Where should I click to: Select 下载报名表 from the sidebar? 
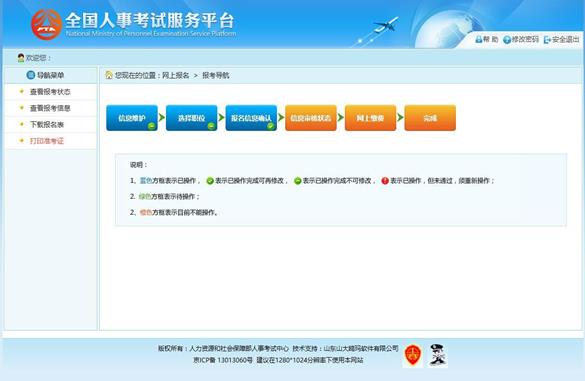click(47, 125)
